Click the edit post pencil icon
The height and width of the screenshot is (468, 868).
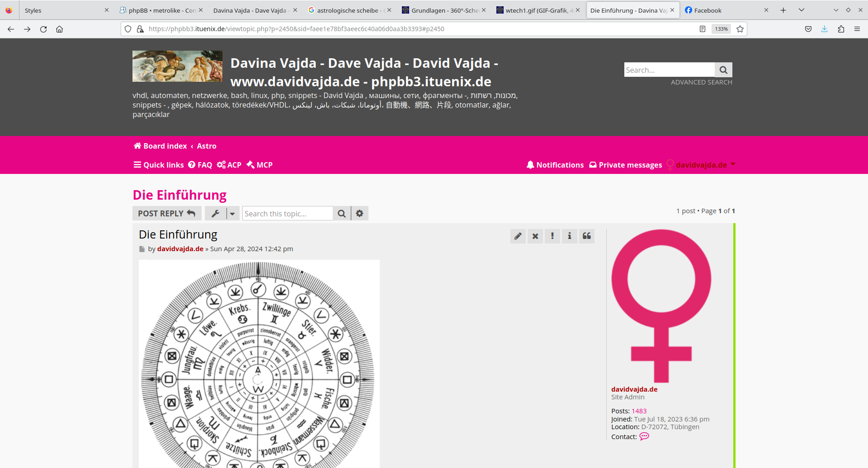click(x=518, y=236)
